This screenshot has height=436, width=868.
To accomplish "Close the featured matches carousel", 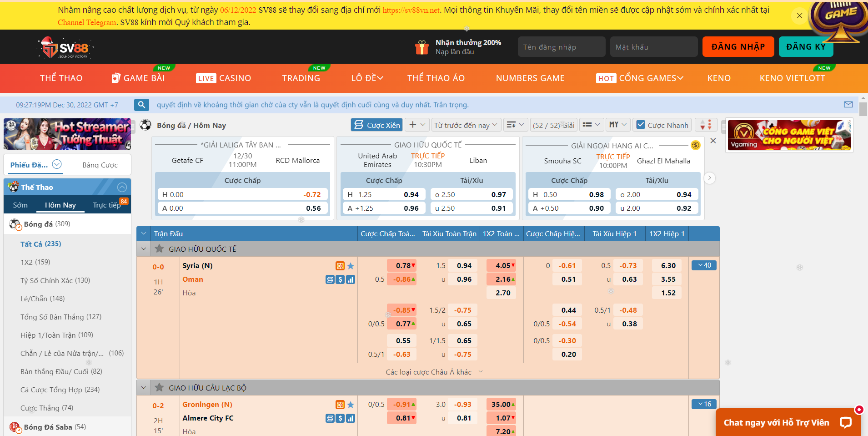I will (713, 141).
